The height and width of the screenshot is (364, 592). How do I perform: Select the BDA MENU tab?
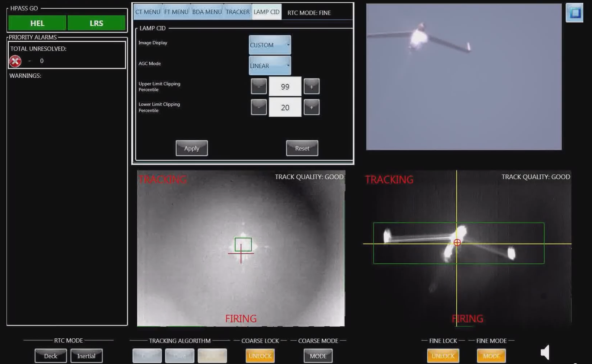point(207,12)
